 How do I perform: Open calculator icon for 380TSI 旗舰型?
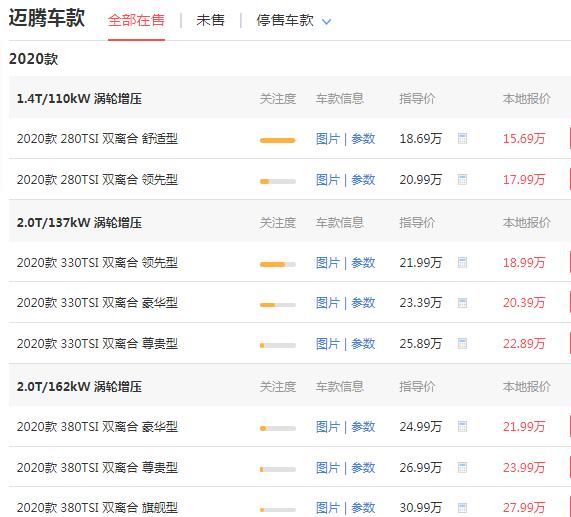point(462,507)
